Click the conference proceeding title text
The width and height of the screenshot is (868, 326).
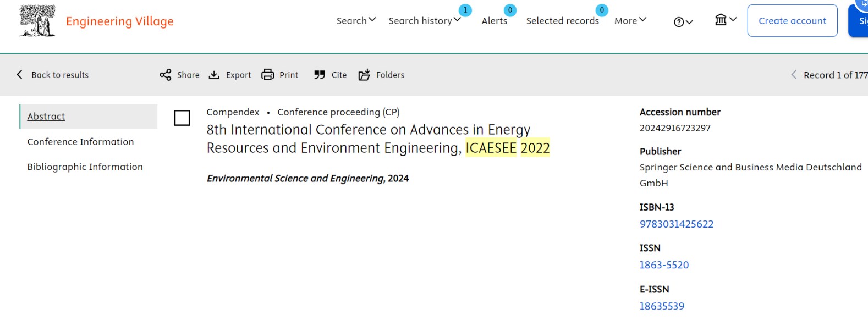pyautogui.click(x=378, y=139)
